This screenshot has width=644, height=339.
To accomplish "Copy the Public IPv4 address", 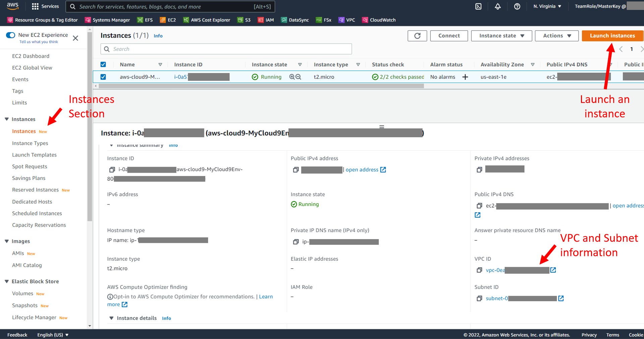I will point(296,170).
